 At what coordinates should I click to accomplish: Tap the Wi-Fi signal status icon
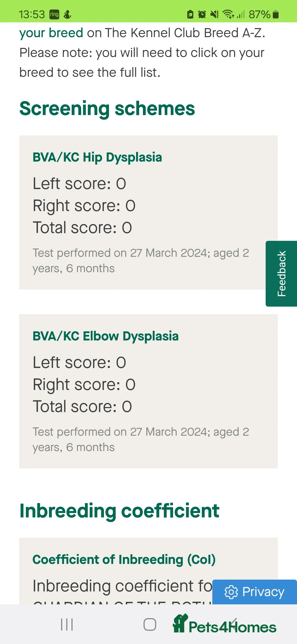tap(228, 14)
